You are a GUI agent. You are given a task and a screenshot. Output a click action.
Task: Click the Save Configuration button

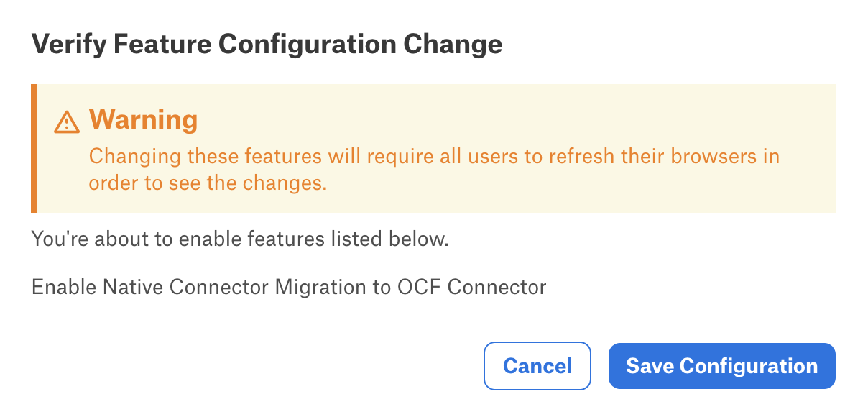(721, 366)
